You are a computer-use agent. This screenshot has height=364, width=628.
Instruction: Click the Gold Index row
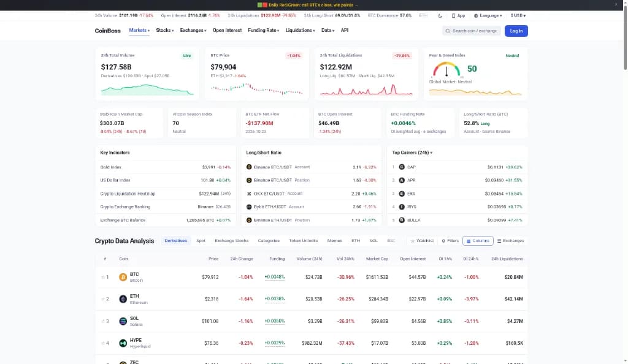click(x=166, y=167)
